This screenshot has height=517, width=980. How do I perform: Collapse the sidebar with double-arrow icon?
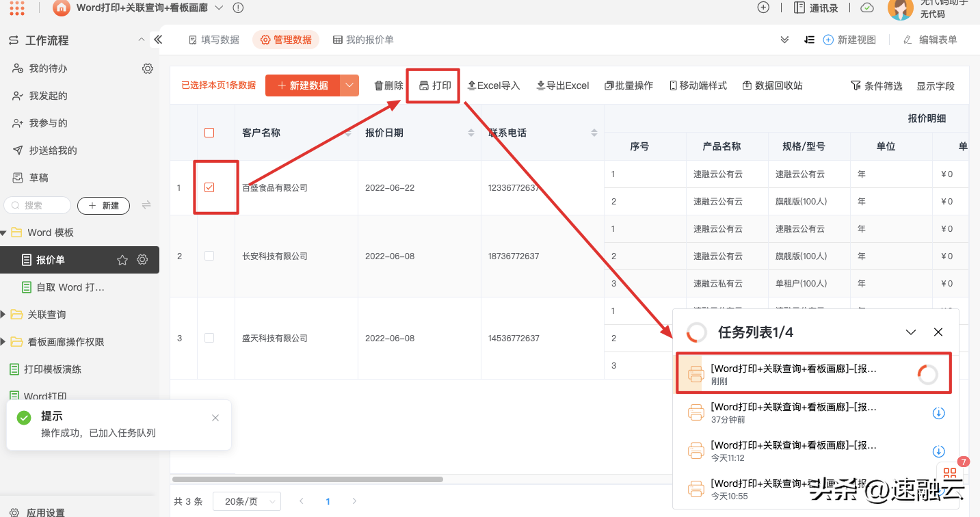coord(158,40)
